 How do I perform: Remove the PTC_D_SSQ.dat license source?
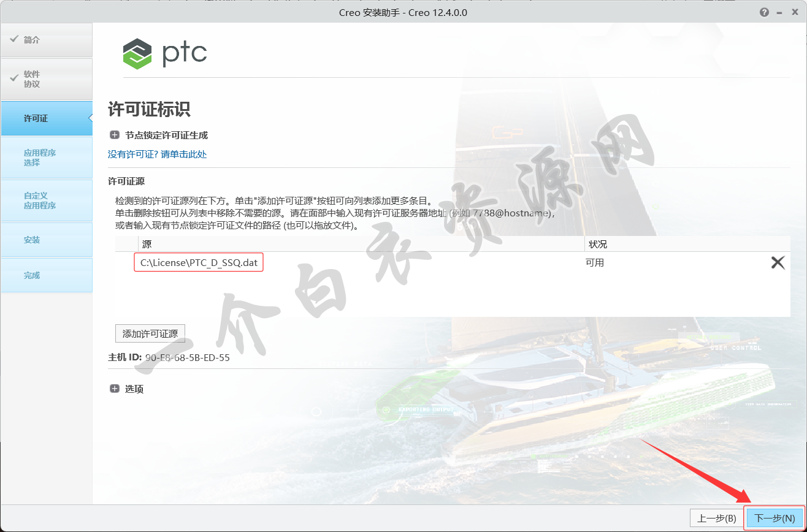tap(778, 263)
